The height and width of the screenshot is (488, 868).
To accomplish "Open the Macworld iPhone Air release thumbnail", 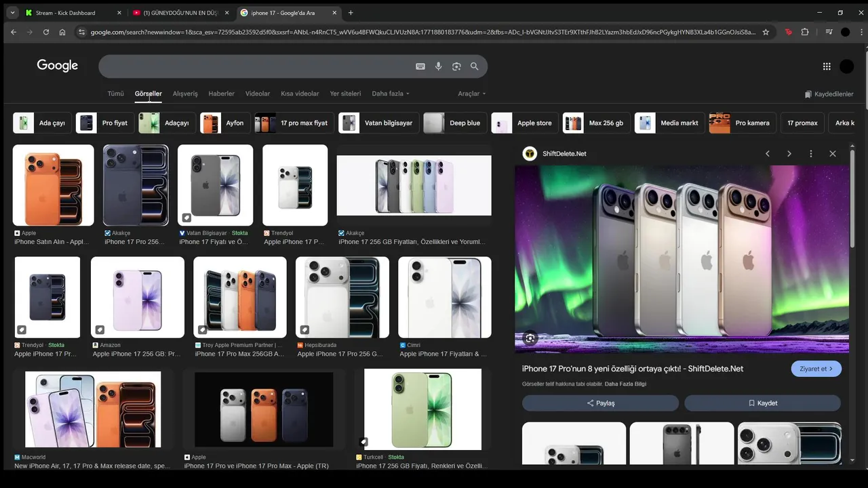I will 94,409.
